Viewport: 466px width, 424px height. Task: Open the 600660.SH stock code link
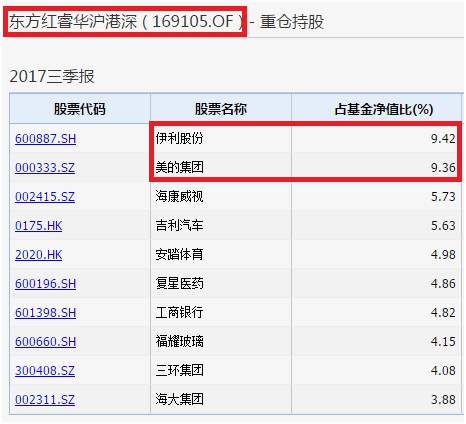(x=46, y=342)
